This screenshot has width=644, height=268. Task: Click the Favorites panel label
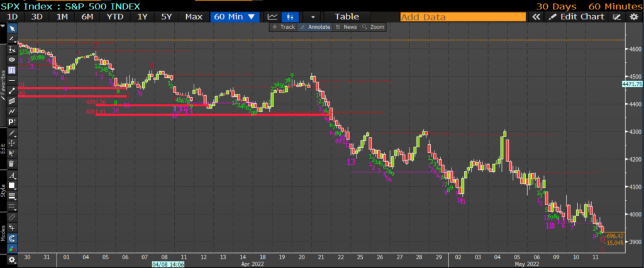tap(3, 84)
